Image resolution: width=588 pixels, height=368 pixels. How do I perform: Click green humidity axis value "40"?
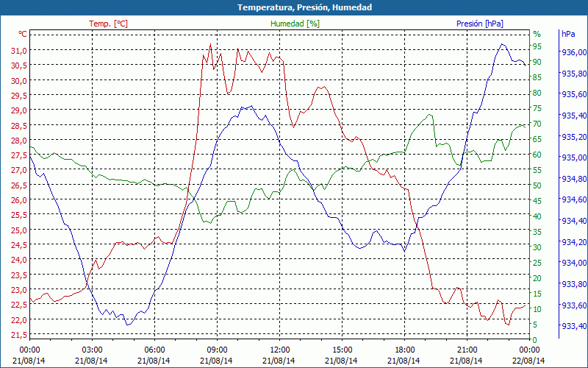click(537, 216)
